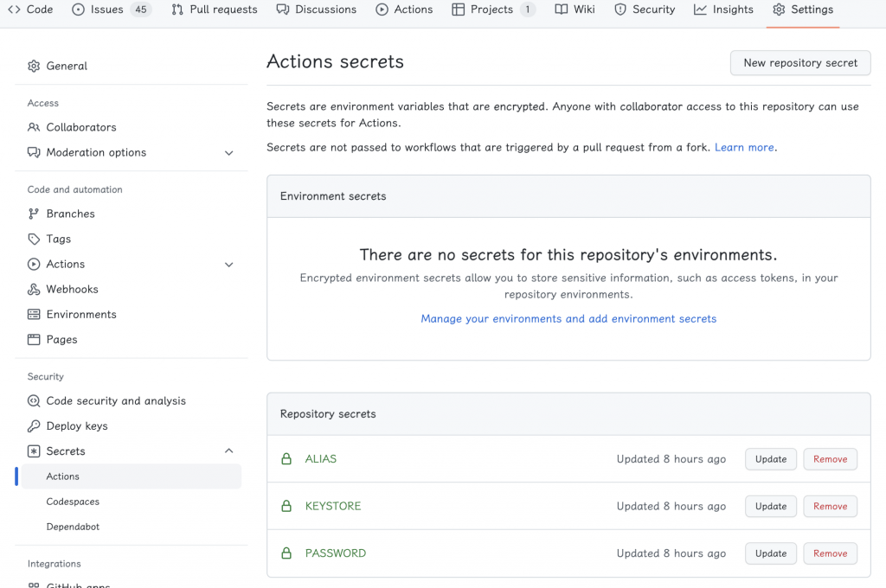This screenshot has width=886, height=588.
Task: Click the Deploy keys key icon
Action: point(34,426)
